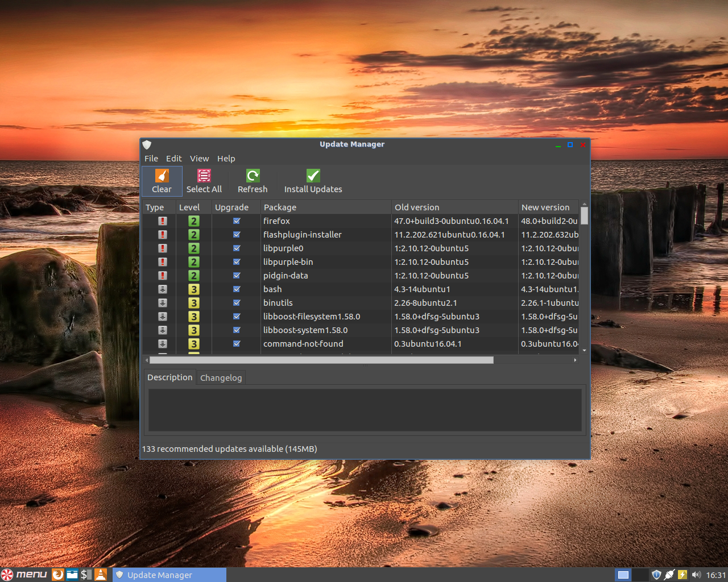Sort by the Old version column header
The height and width of the screenshot is (582, 728).
pos(455,207)
